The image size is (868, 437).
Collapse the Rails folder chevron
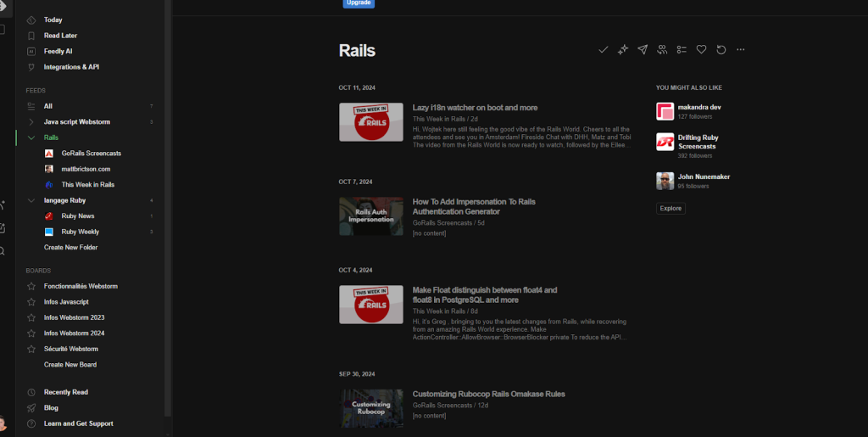(31, 138)
